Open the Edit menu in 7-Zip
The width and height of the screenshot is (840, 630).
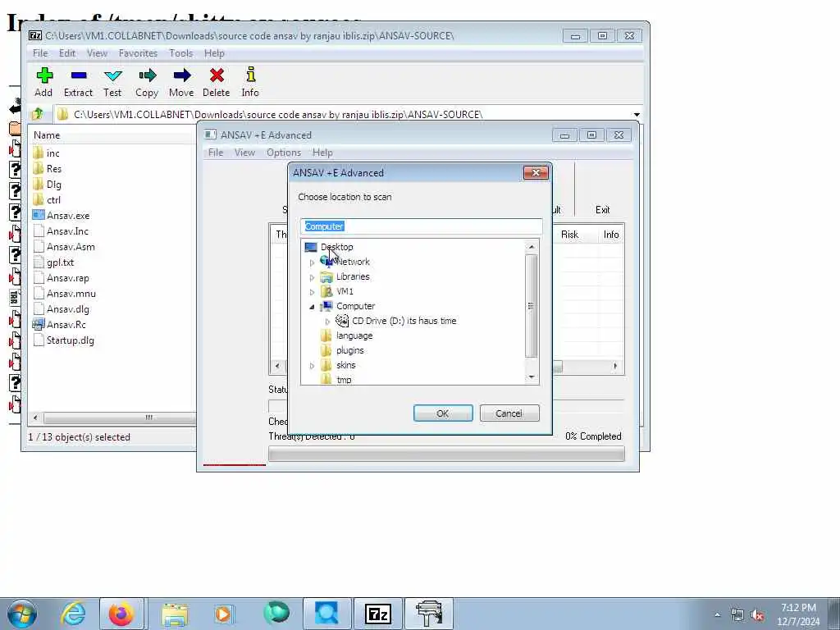tap(67, 53)
